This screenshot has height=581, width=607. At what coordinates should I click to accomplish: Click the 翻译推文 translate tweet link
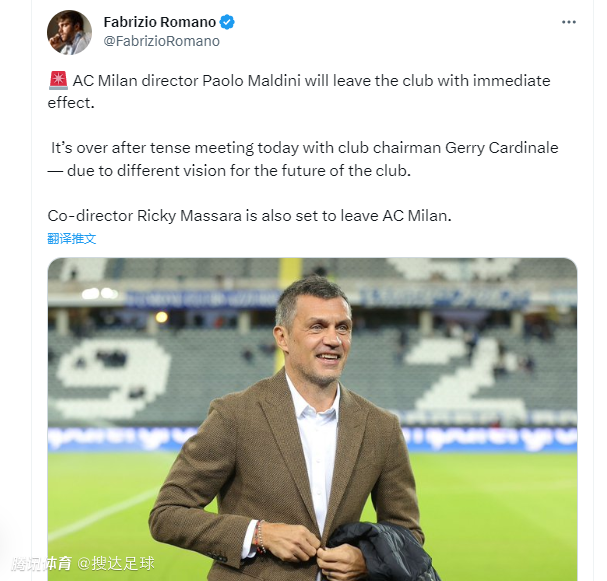[x=72, y=239]
